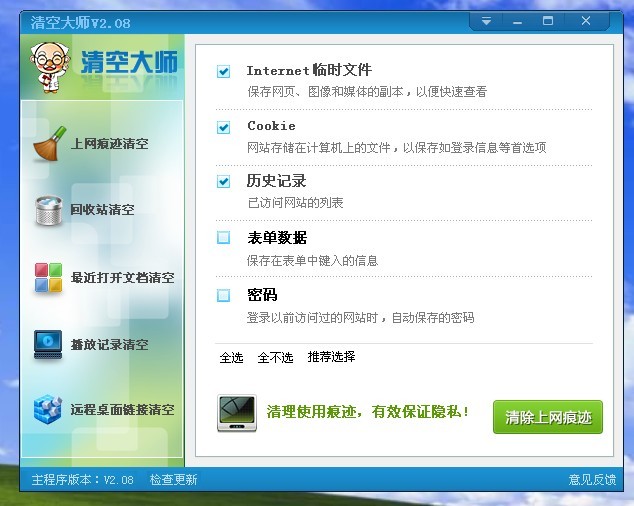Open 最近打开文档清空 via colored blocks icon
Screen dimensions: 634x506
(x=48, y=277)
